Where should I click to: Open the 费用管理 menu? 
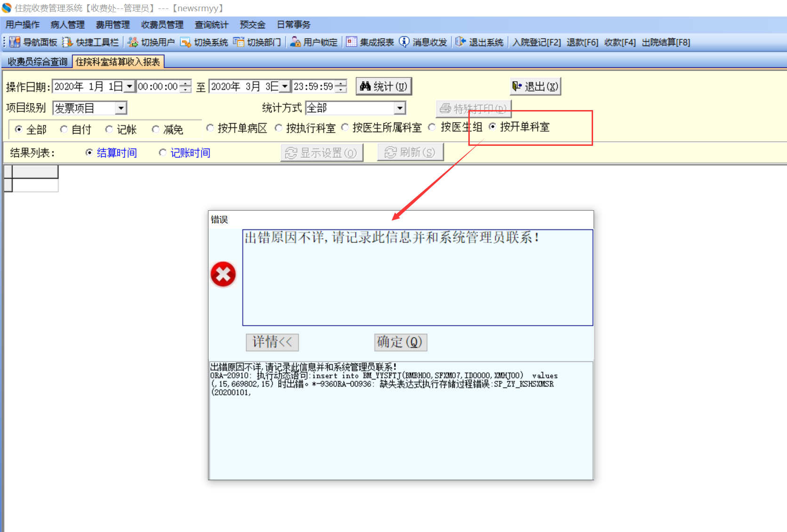click(x=113, y=25)
